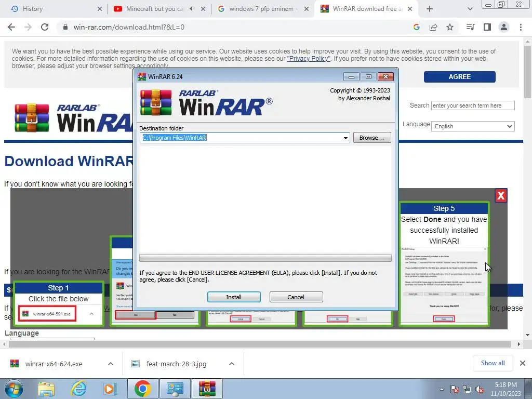Image resolution: width=532 pixels, height=399 pixels.
Task: Open the taskbar clock and date
Action: tap(506, 389)
